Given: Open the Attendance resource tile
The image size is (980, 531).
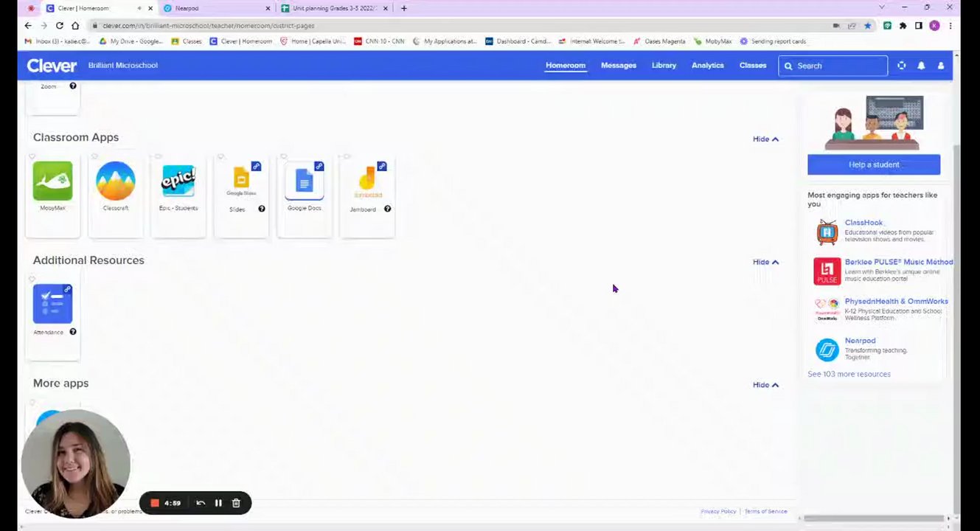Looking at the screenshot, I should pyautogui.click(x=52, y=304).
